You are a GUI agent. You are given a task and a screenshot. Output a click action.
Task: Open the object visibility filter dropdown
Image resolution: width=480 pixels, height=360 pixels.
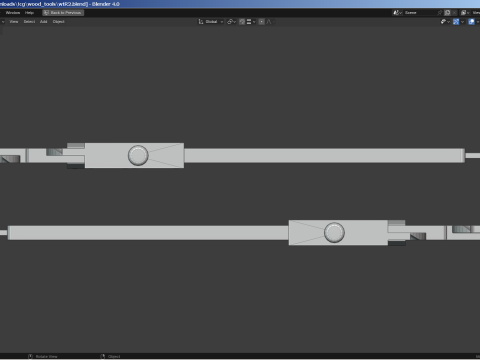(445, 22)
